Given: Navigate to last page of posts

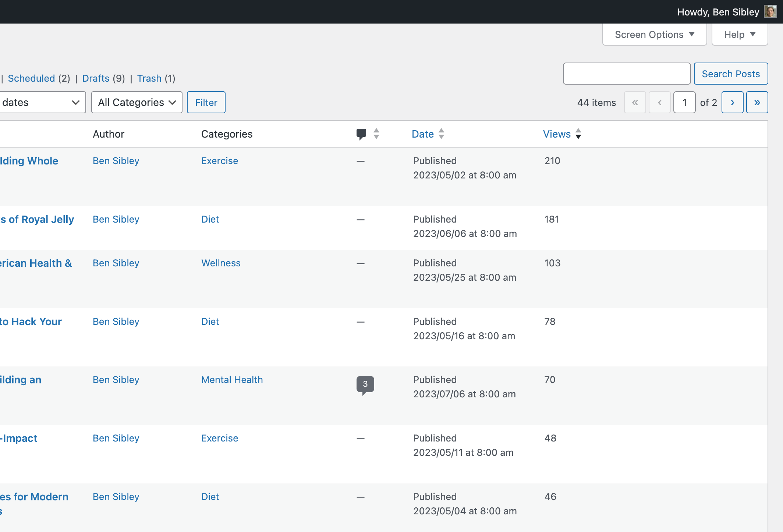Looking at the screenshot, I should click(x=758, y=102).
